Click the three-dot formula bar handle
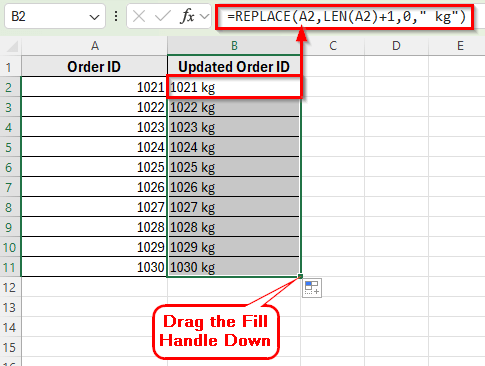This screenshot has width=485, height=366. click(116, 16)
